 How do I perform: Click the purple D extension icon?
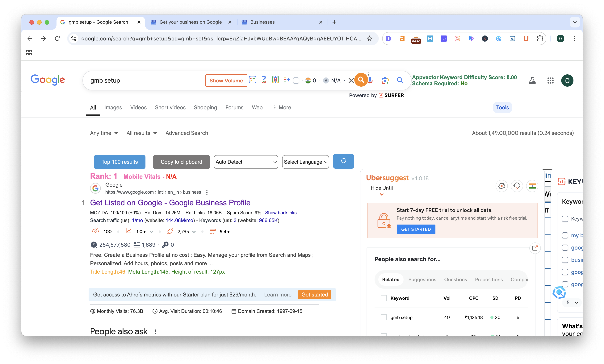pos(388,39)
